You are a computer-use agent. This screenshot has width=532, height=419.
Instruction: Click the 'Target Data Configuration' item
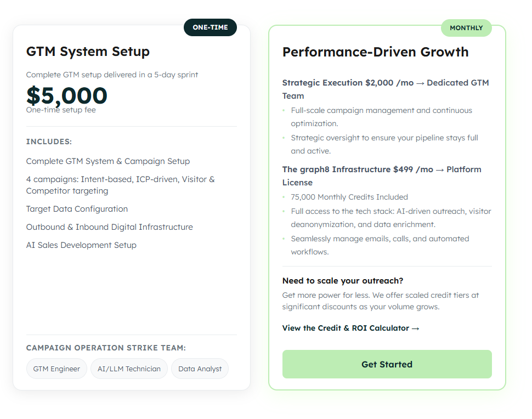tap(77, 209)
